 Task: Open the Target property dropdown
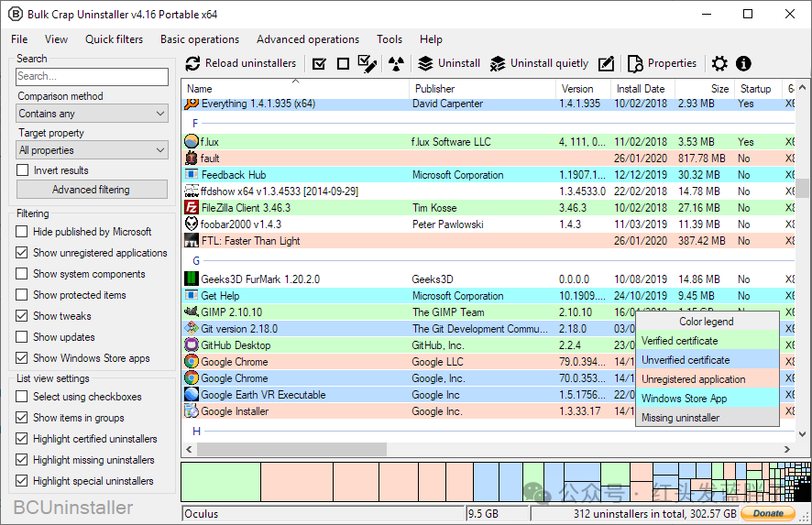(x=93, y=150)
